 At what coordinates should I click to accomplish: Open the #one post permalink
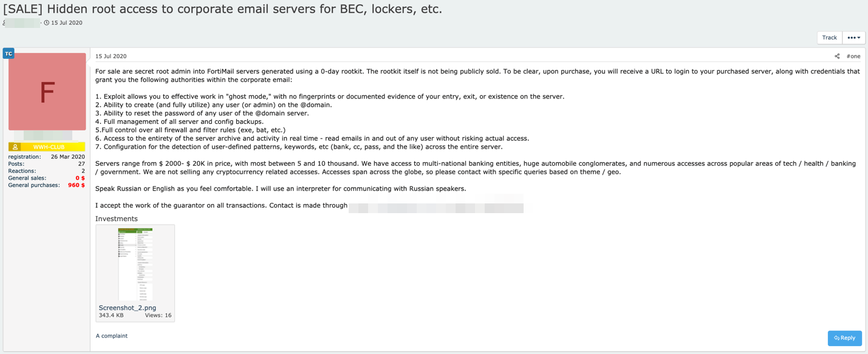pyautogui.click(x=853, y=56)
